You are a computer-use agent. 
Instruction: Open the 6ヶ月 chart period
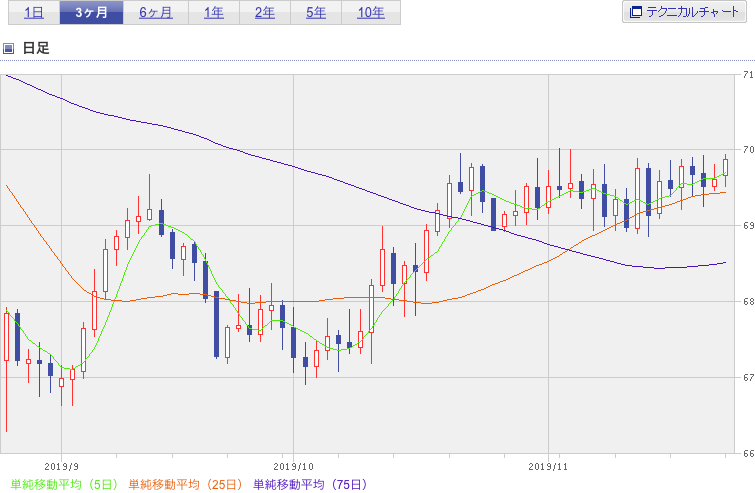pyautogui.click(x=156, y=13)
